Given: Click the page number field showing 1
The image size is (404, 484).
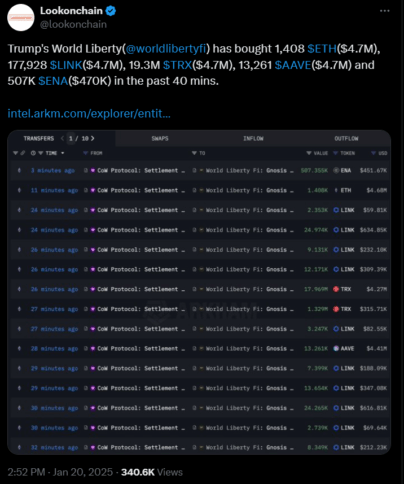Looking at the screenshot, I should (x=71, y=138).
